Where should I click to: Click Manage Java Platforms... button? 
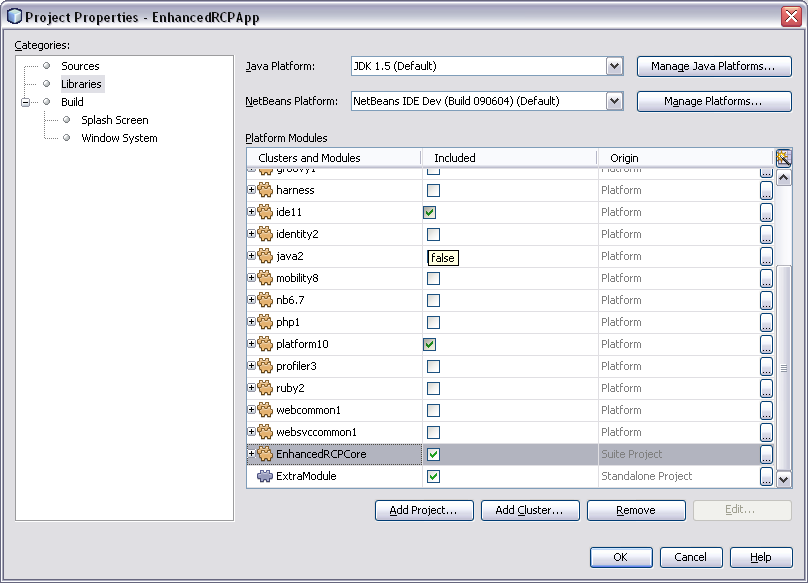tap(713, 67)
